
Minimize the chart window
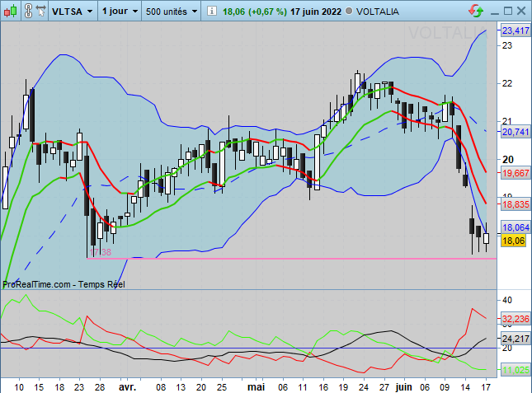click(494, 12)
